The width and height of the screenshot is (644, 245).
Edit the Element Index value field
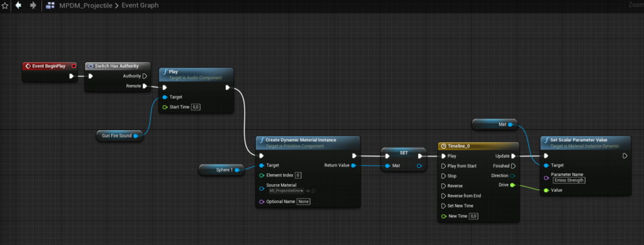click(298, 175)
